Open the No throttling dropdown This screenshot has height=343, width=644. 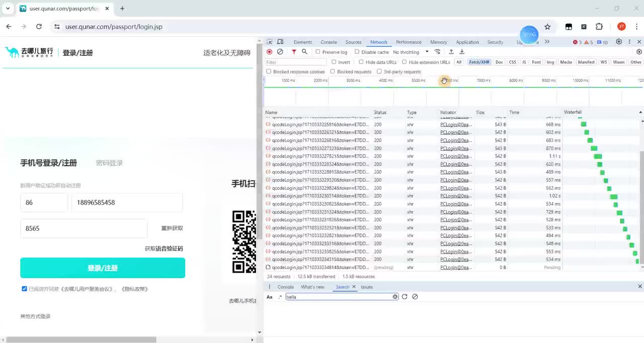pyautogui.click(x=411, y=52)
